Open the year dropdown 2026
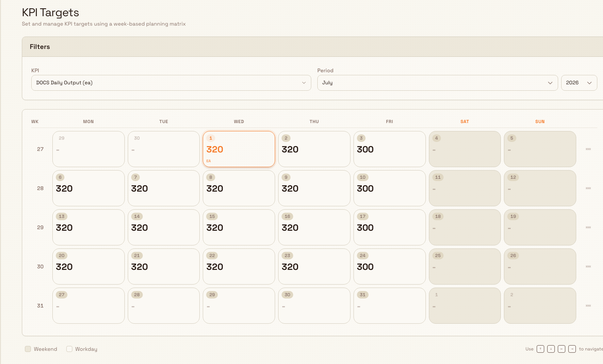Viewport: 603px width, 364px height. click(x=579, y=83)
